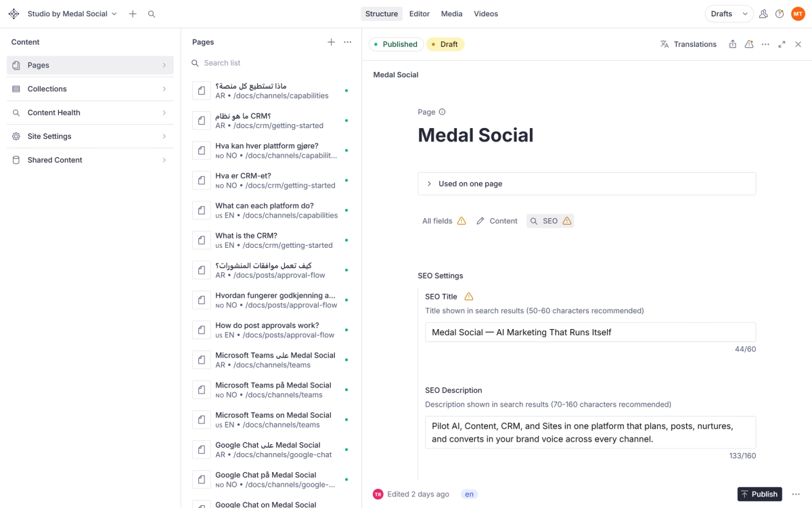Open the validation warnings triangle icon in header

(749, 44)
